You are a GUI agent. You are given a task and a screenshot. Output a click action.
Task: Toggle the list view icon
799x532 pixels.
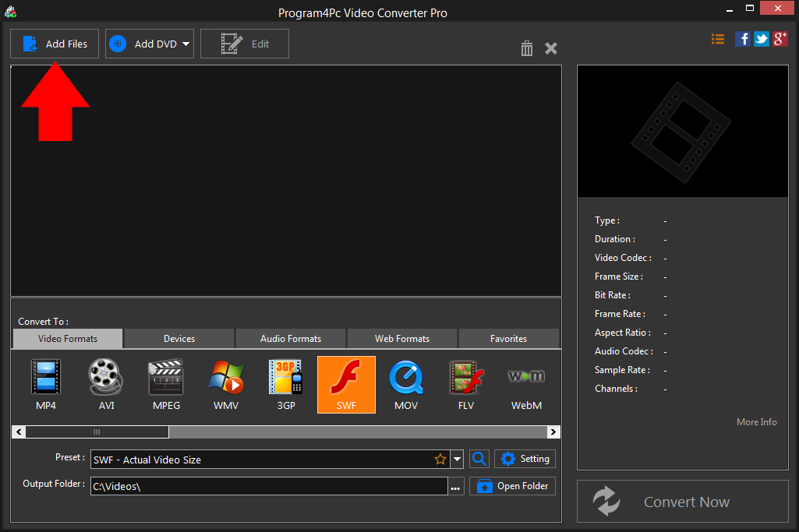pos(717,38)
